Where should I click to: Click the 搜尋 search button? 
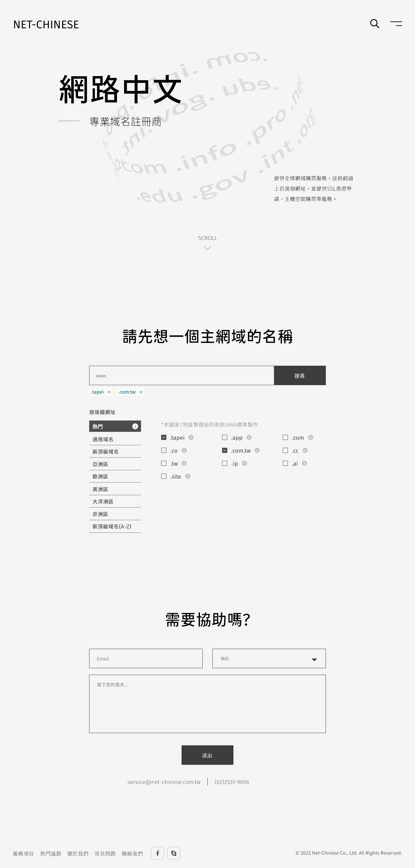299,375
